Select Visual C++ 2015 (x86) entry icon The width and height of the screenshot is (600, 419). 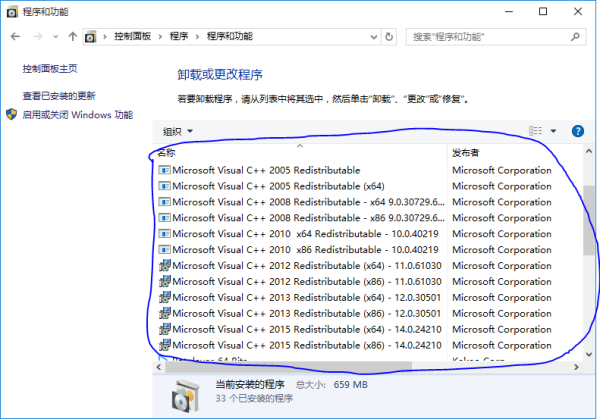(x=165, y=345)
